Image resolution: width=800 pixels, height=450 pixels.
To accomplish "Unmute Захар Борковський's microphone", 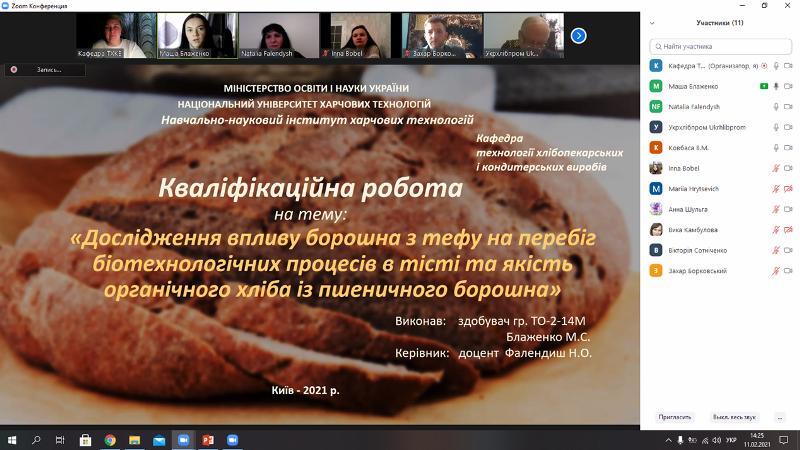I will pyautogui.click(x=776, y=270).
